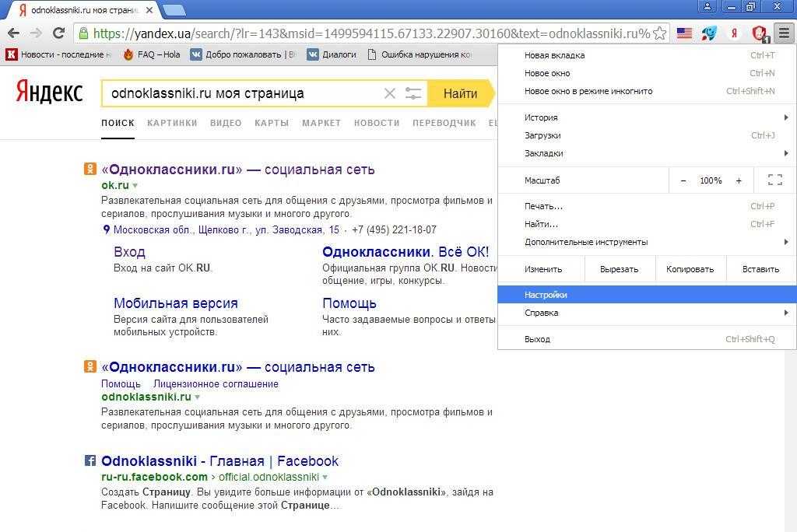Click the browser reload page icon
797x532 pixels.
pyautogui.click(x=58, y=33)
